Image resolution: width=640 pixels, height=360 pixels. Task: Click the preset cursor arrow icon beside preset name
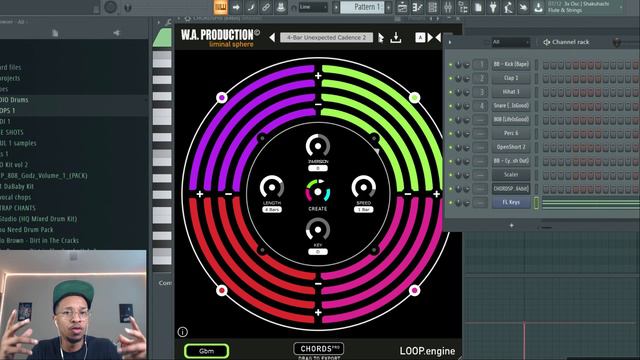coord(381,38)
